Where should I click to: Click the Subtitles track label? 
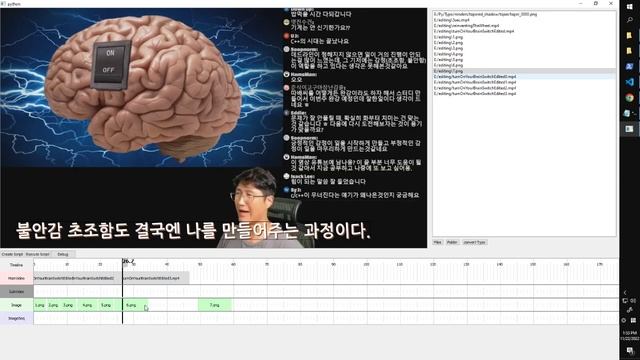pyautogui.click(x=17, y=292)
